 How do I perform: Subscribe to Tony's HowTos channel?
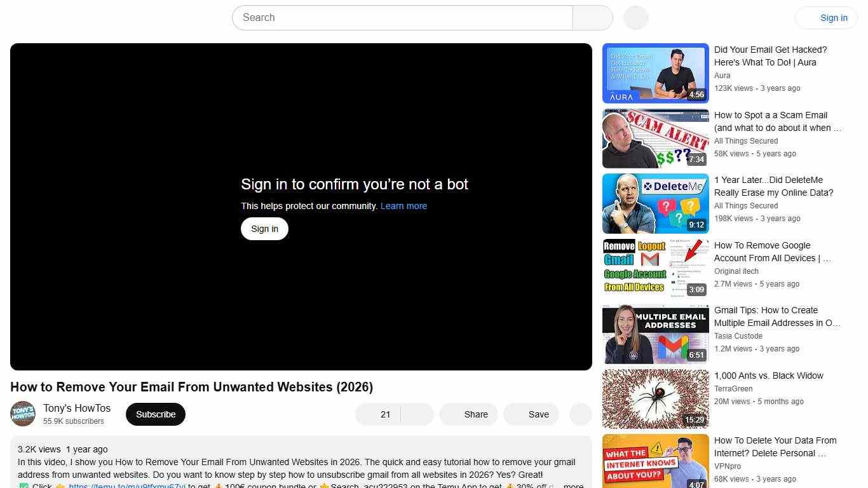[x=155, y=414]
